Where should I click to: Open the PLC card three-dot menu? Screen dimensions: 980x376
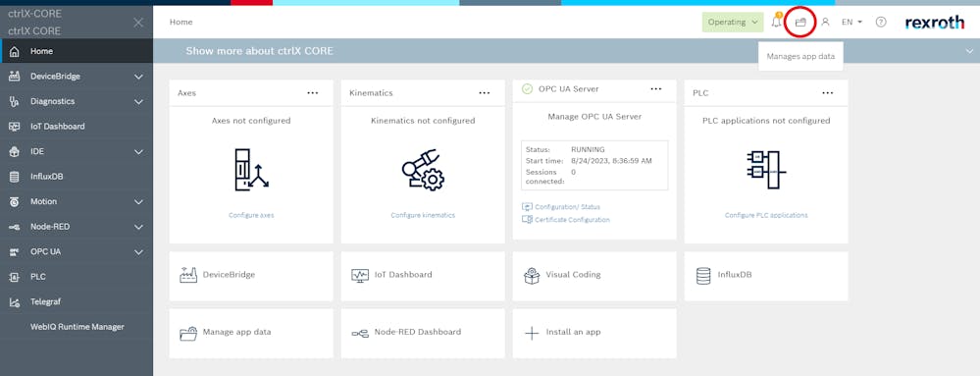[x=828, y=92]
